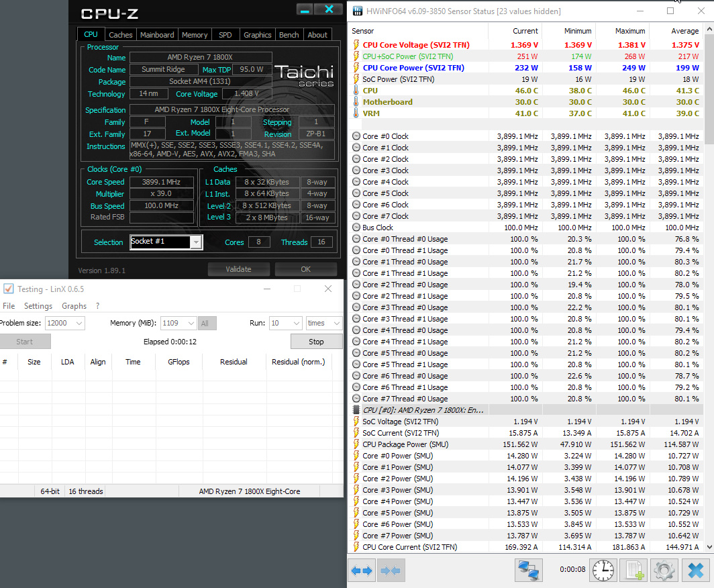Open HWiNFO network remote monitoring icon

pos(528,571)
